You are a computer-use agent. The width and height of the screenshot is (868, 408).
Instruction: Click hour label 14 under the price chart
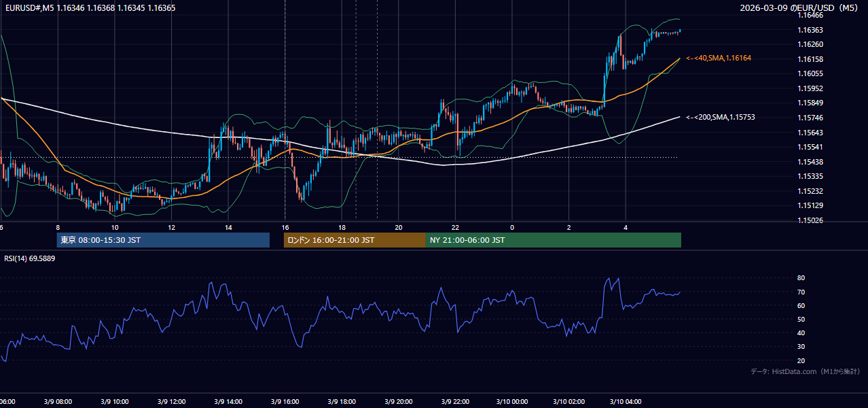click(228, 227)
